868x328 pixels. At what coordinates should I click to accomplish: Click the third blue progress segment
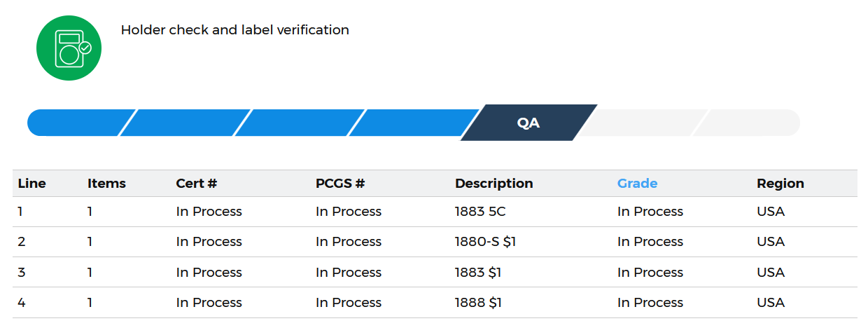(x=300, y=123)
